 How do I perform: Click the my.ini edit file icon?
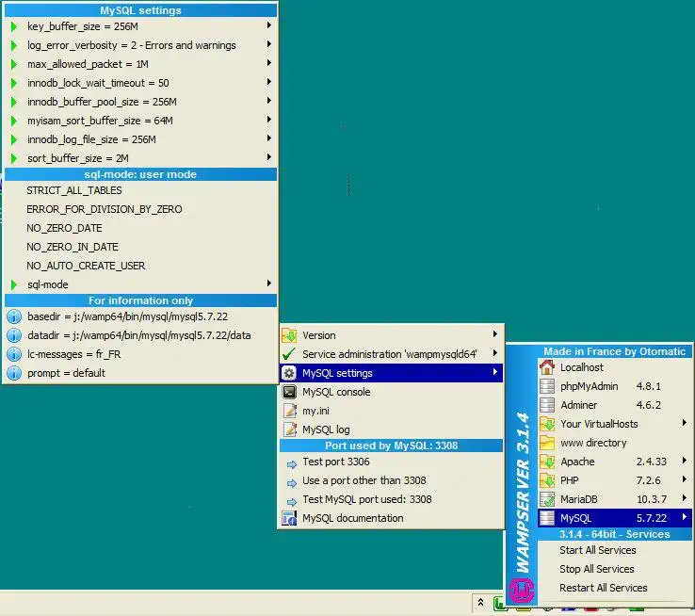point(290,411)
